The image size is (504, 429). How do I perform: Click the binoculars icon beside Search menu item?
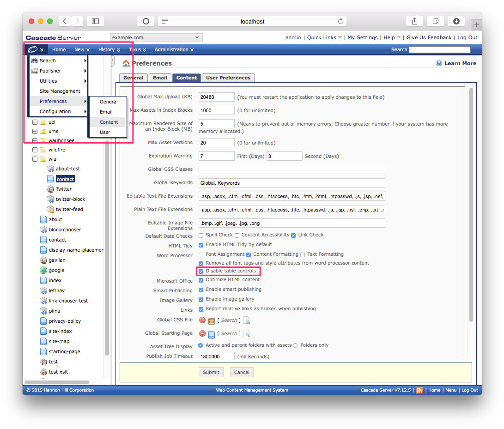click(x=34, y=60)
